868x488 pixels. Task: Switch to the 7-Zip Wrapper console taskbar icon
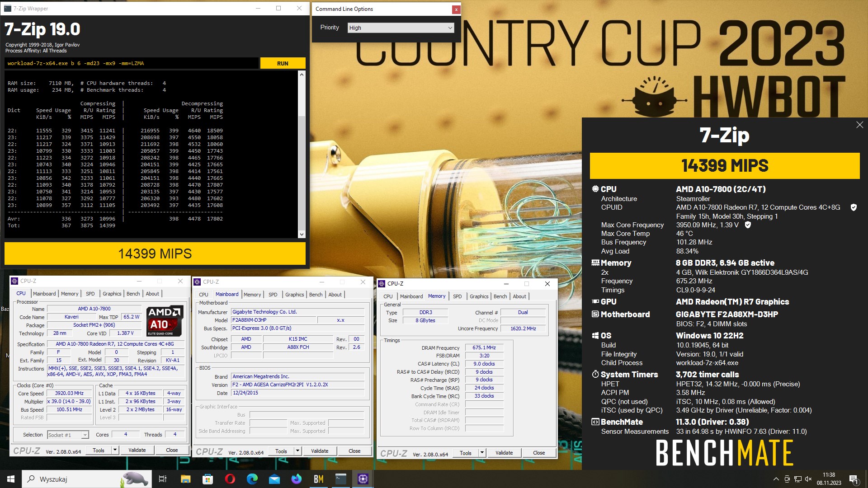(341, 479)
